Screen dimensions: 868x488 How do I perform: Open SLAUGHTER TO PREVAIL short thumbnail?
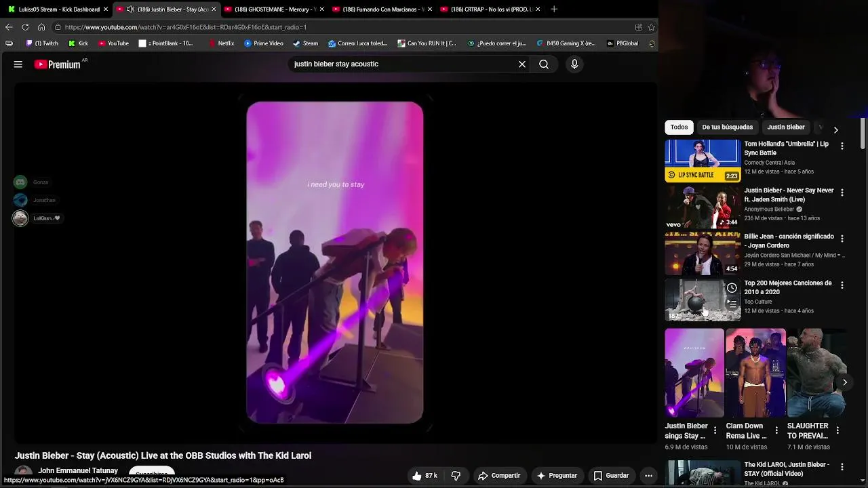pos(816,373)
